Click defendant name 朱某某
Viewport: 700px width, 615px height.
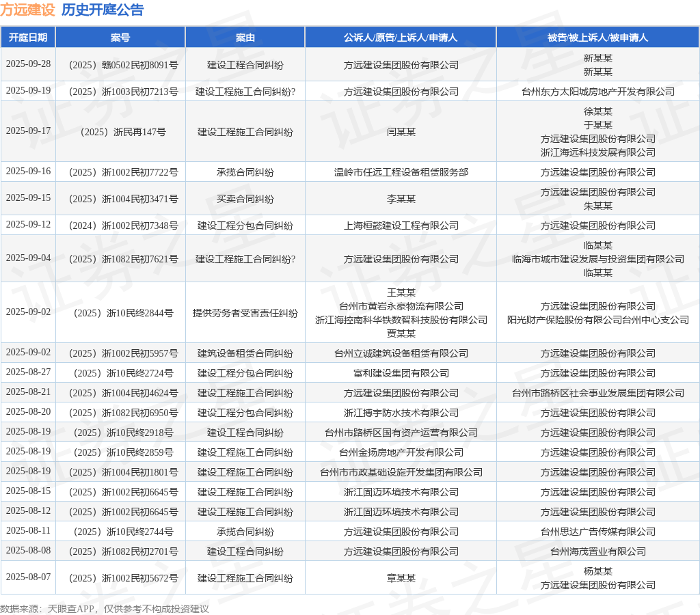coord(597,206)
